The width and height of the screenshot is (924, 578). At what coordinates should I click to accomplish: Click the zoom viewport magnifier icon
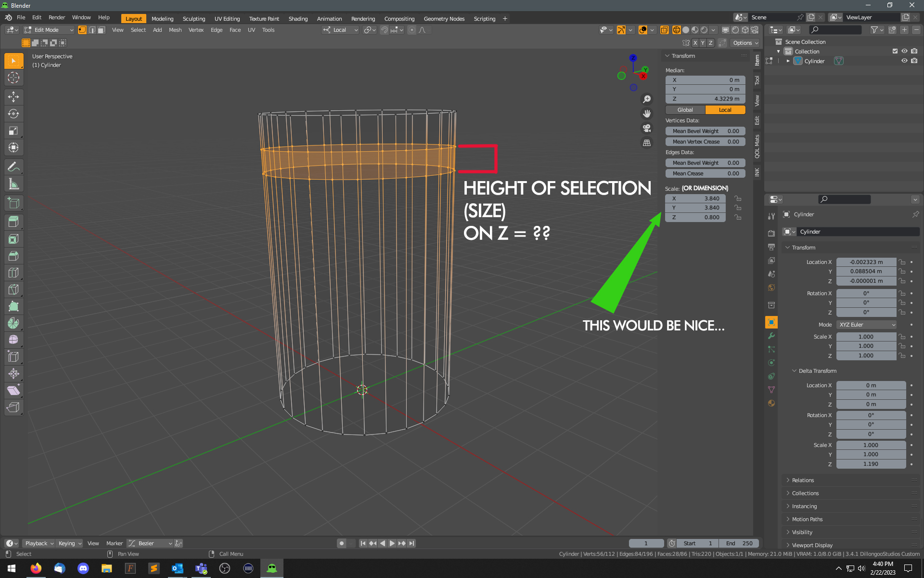tap(647, 99)
